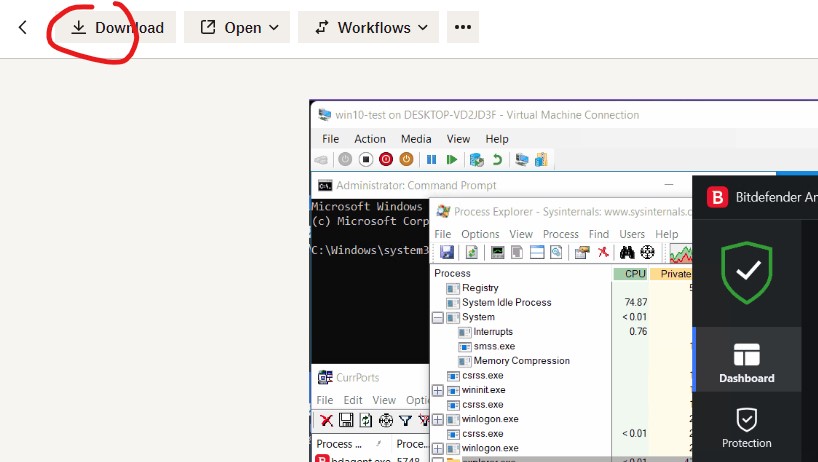Screen dimensions: 818x462
Task: Open View menu in CurrPorts
Action: [384, 400]
